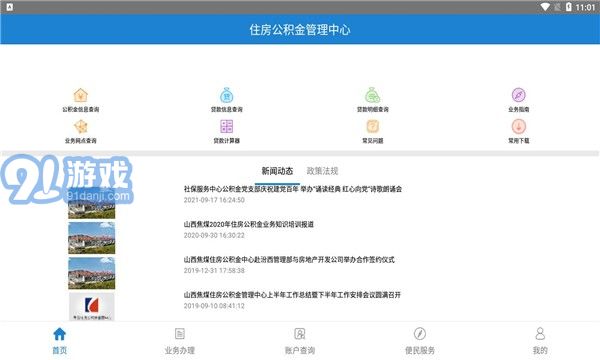Click date 2020-09-30 16:30:22
Screen dimensions: 600x360
tap(214, 235)
